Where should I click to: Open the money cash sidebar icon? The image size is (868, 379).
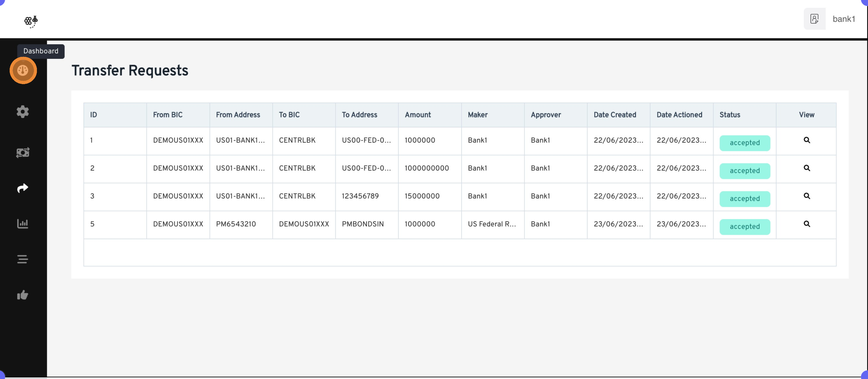[23, 153]
